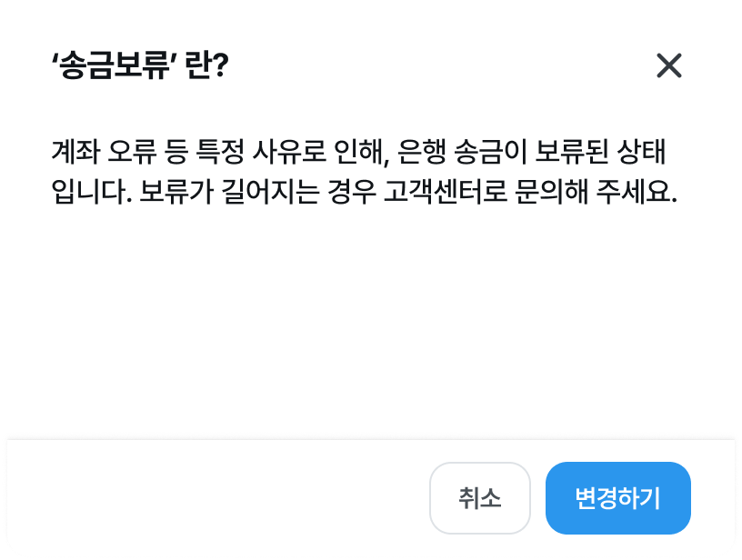Close the '송금보류' 란? dialog with X
Image resolution: width=742 pixels, height=560 pixels.
tap(668, 65)
